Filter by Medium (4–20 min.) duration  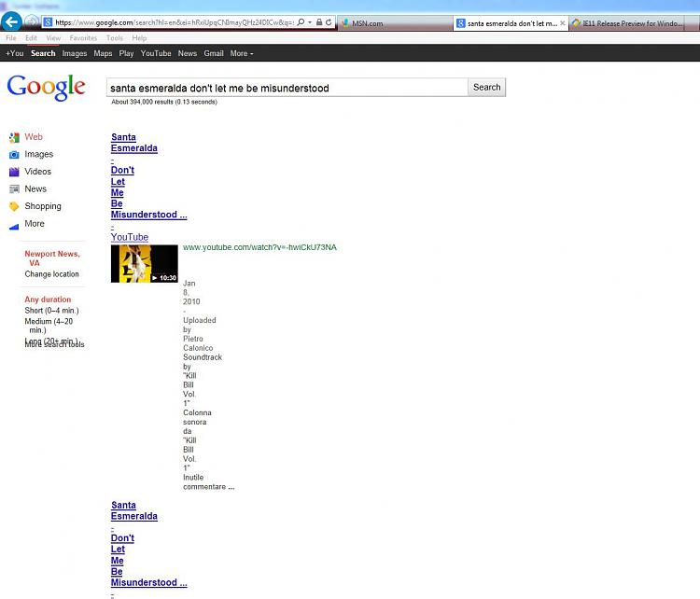click(x=49, y=326)
